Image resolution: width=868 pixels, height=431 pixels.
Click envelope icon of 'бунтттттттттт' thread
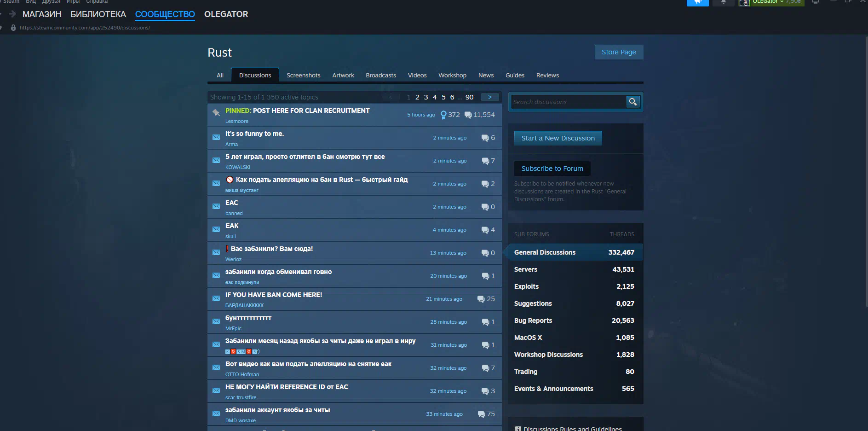tap(216, 321)
